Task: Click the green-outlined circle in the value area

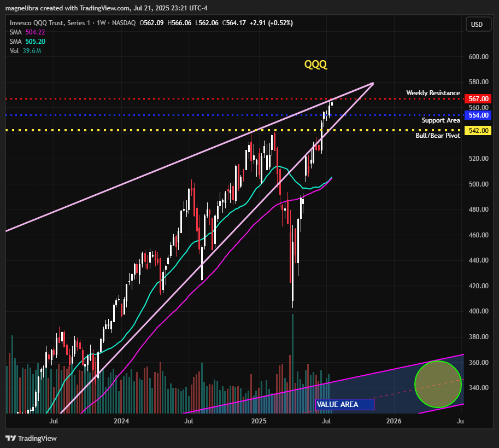Action: tap(438, 385)
